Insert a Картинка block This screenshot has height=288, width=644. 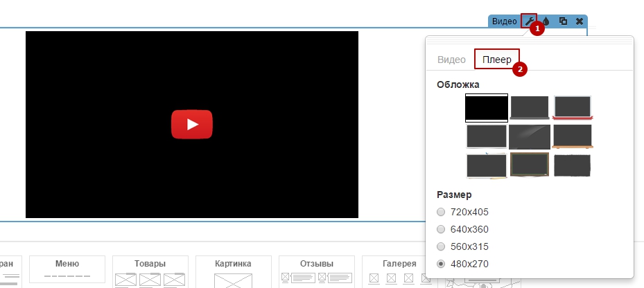233,271
